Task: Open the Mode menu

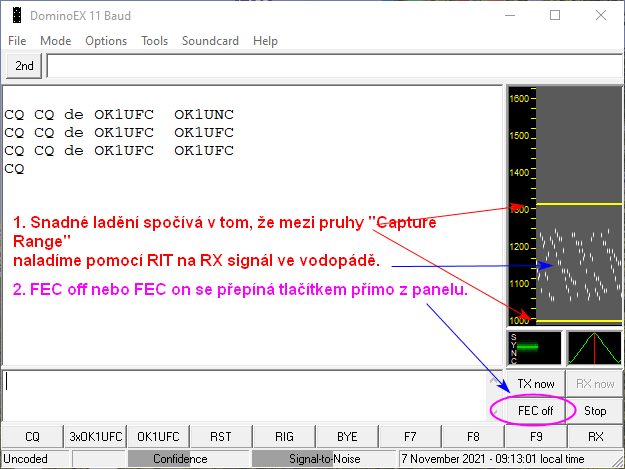Action: click(55, 41)
